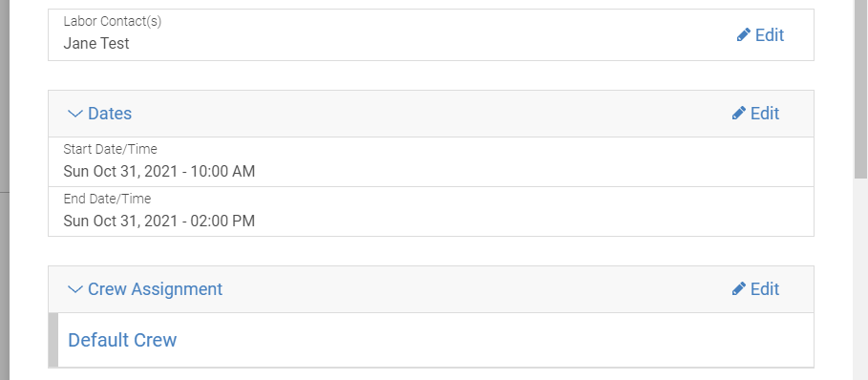Screen dimensions: 868x380
Task: Click the pencil icon in the Dates header
Action: (x=738, y=113)
